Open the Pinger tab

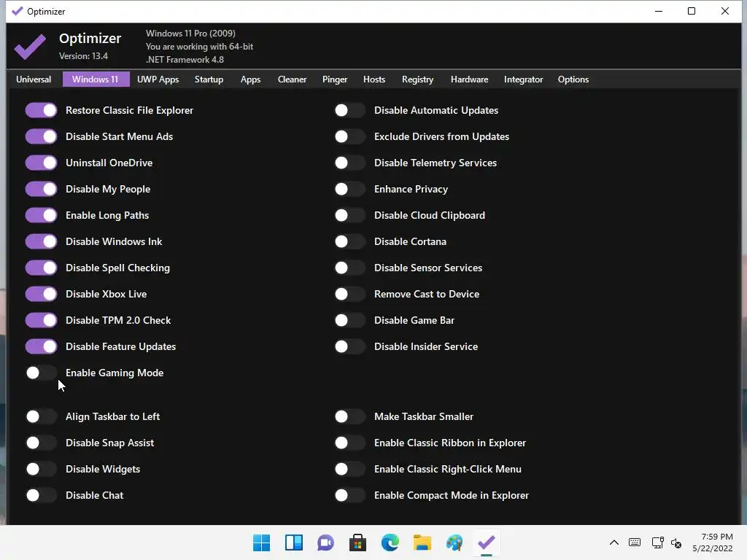click(x=334, y=79)
